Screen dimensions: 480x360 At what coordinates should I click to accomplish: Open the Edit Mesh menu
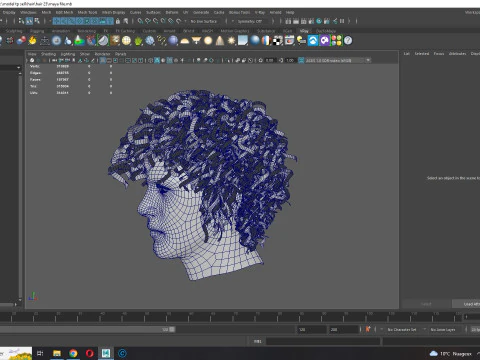pyautogui.click(x=64, y=12)
